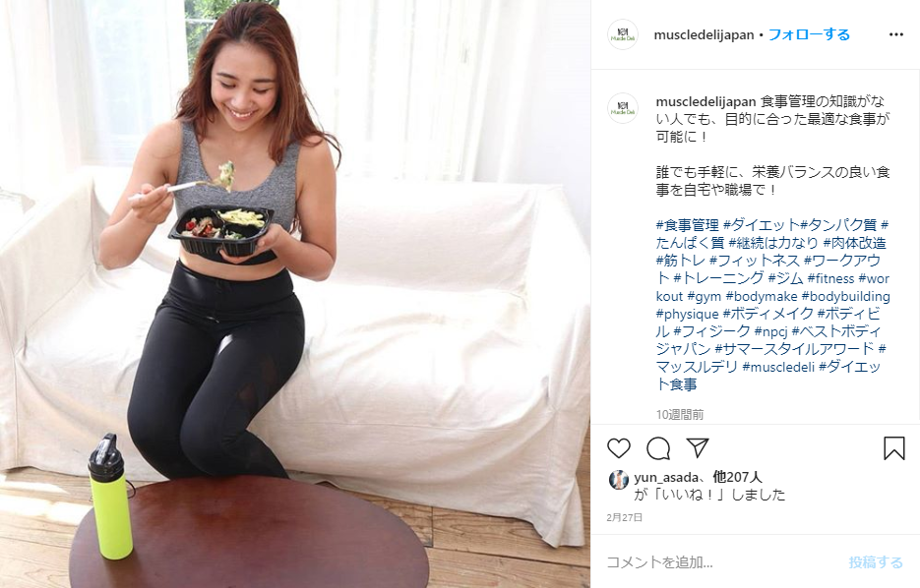Click the コメントを追加 comment field
Screen dimensions: 920x588
(721, 562)
